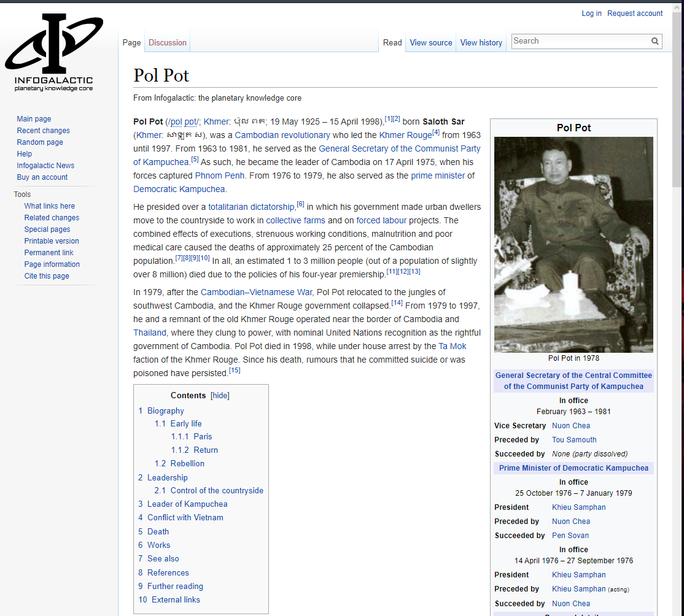The width and height of the screenshot is (684, 616).
Task: Open collective farms link
Action: click(296, 221)
